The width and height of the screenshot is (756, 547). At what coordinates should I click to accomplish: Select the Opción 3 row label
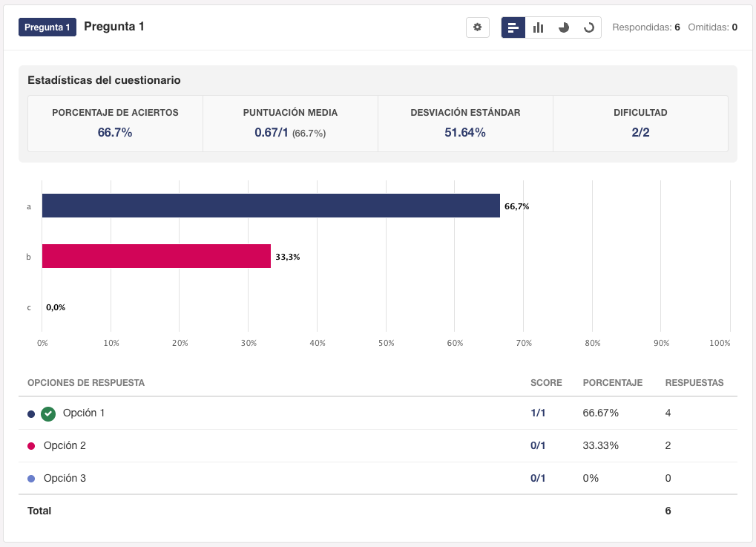click(65, 478)
